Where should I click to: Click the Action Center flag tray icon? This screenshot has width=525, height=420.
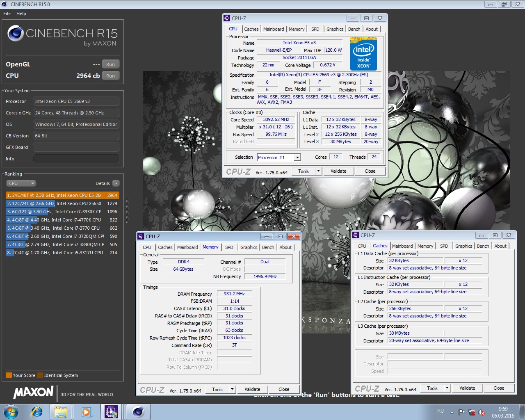point(462,412)
